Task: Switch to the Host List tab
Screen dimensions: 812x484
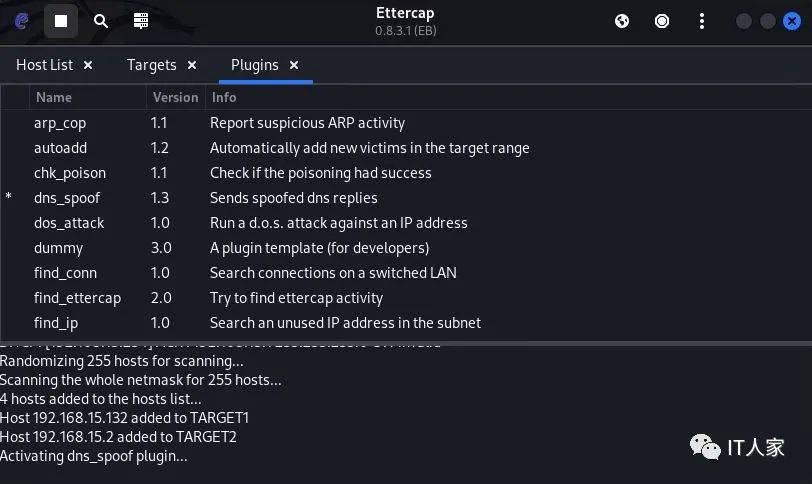Action: coord(45,65)
